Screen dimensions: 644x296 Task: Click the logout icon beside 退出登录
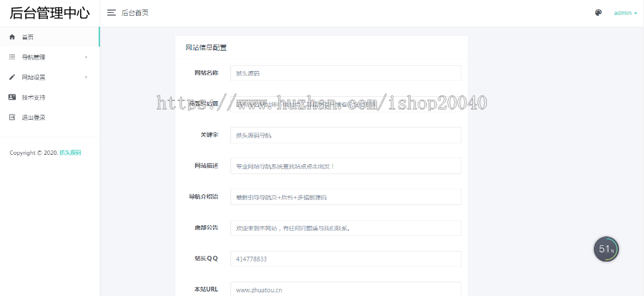pos(12,117)
